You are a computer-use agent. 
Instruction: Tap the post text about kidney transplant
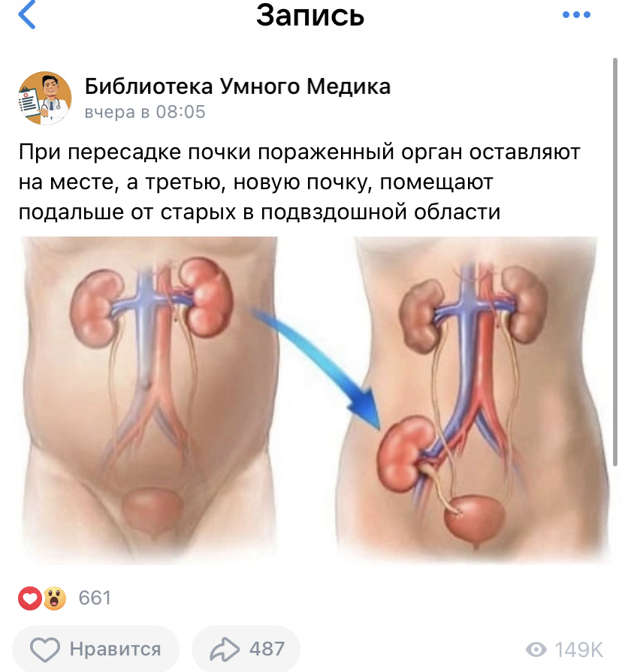(299, 182)
